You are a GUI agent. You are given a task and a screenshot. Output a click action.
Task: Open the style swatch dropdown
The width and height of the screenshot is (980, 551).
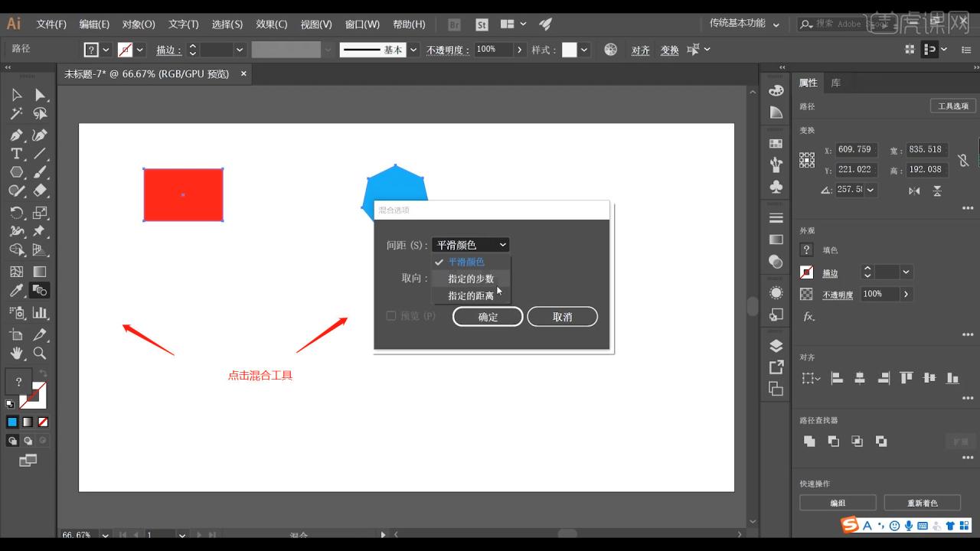(584, 50)
